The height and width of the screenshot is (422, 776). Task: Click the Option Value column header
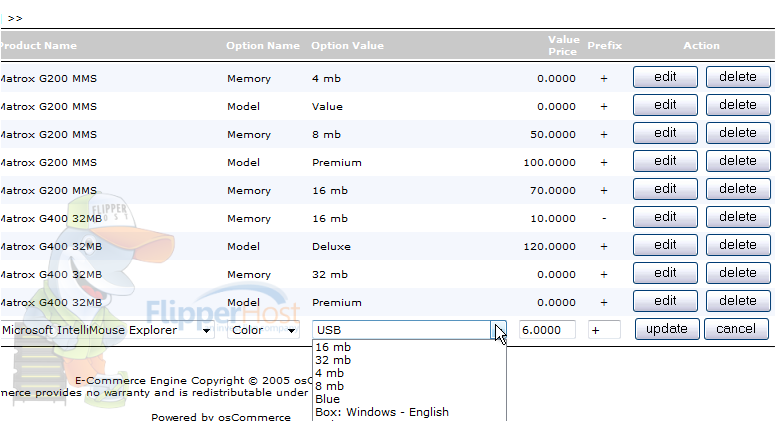pyautogui.click(x=347, y=46)
